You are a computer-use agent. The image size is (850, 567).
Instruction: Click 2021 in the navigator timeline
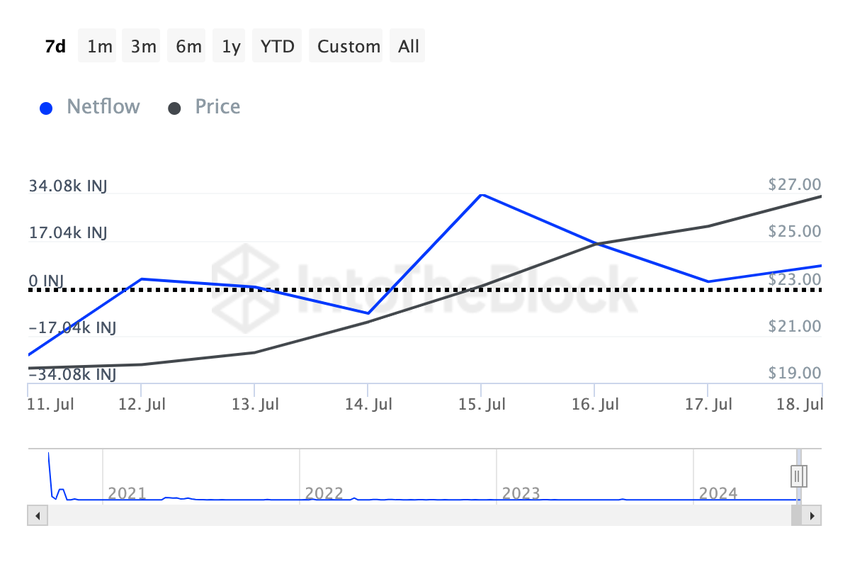pyautogui.click(x=127, y=493)
